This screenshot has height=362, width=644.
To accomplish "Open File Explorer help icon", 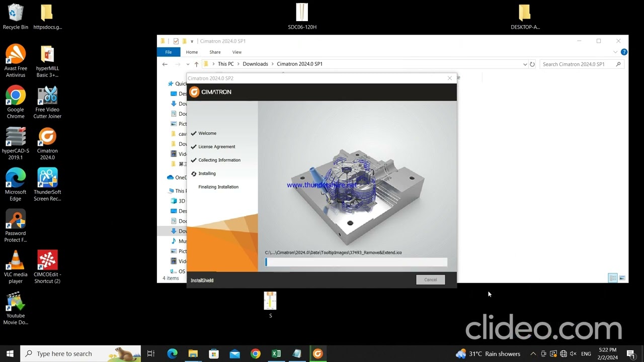I will point(624,52).
